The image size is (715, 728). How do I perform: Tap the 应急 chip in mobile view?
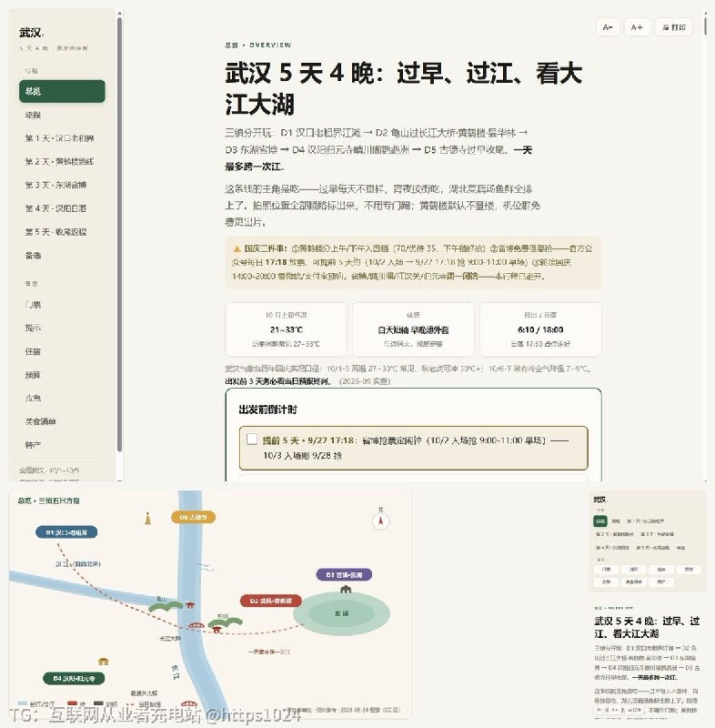click(x=606, y=581)
